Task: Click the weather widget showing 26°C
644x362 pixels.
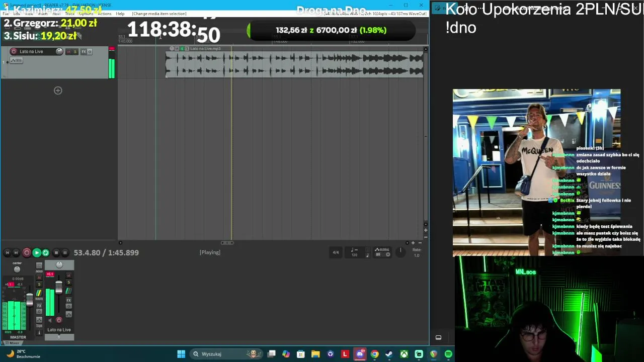Action: [23, 354]
